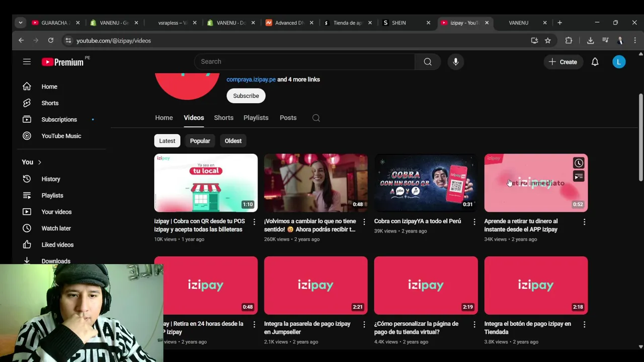Click the Create button
The image size is (644, 362).
tap(563, 62)
